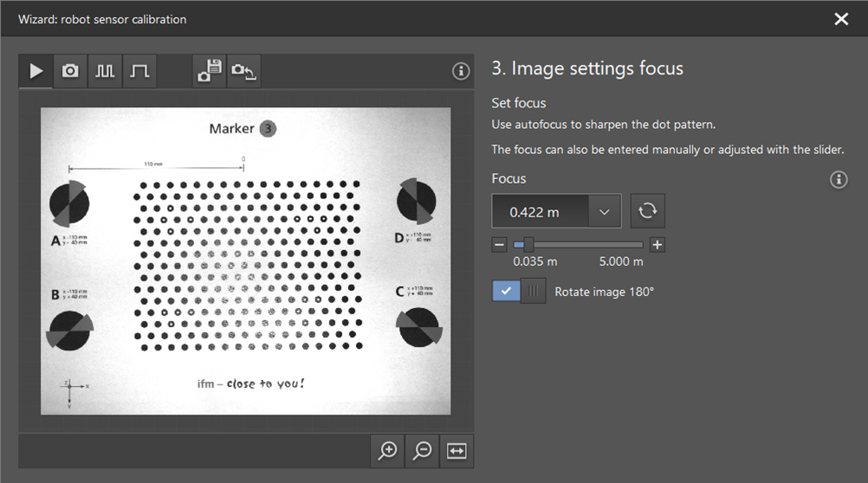Select the single trigger pulse icon
The image size is (868, 483).
point(139,72)
